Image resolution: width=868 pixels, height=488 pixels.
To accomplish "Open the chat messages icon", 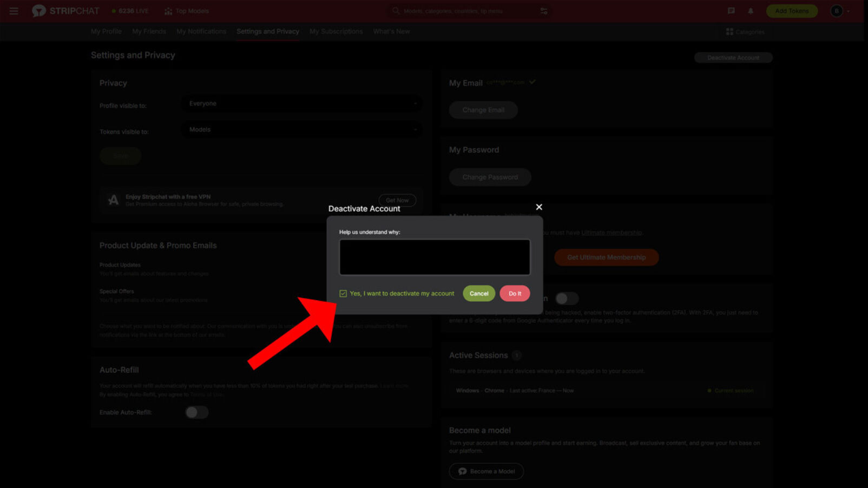I will 732,11.
